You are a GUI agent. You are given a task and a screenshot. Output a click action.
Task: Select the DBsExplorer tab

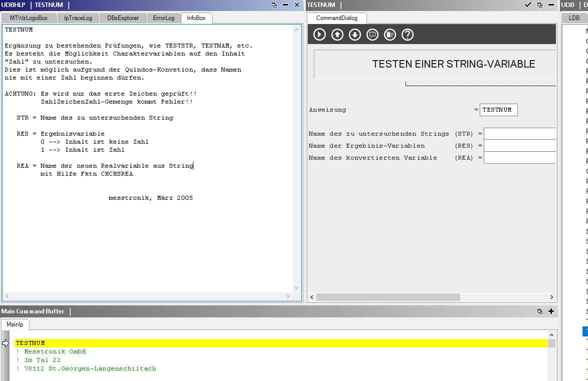123,18
